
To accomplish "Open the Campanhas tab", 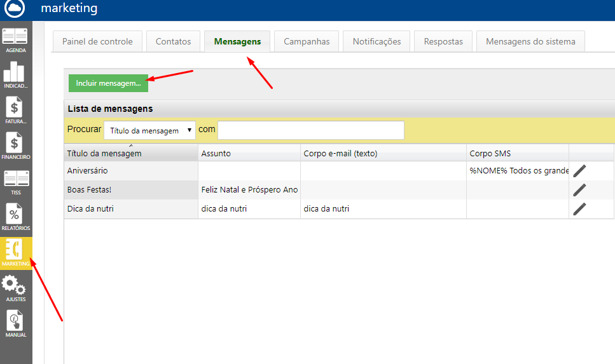I will point(307,41).
